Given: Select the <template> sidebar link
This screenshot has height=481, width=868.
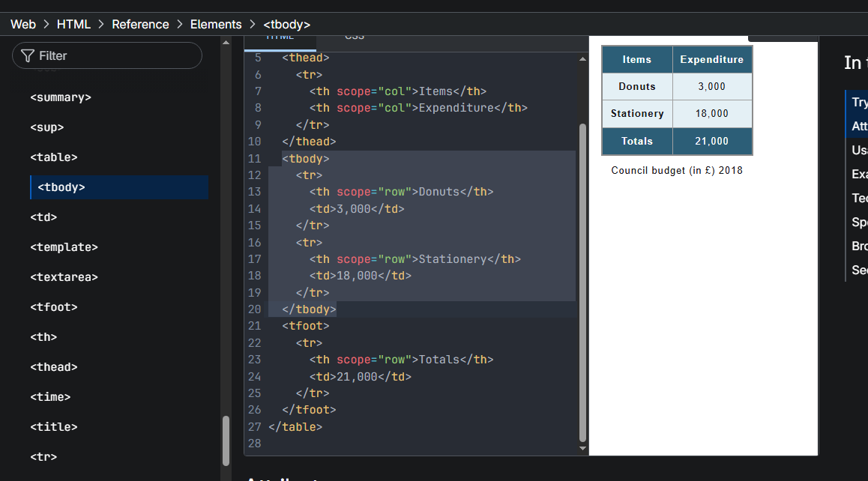Looking at the screenshot, I should pos(64,247).
